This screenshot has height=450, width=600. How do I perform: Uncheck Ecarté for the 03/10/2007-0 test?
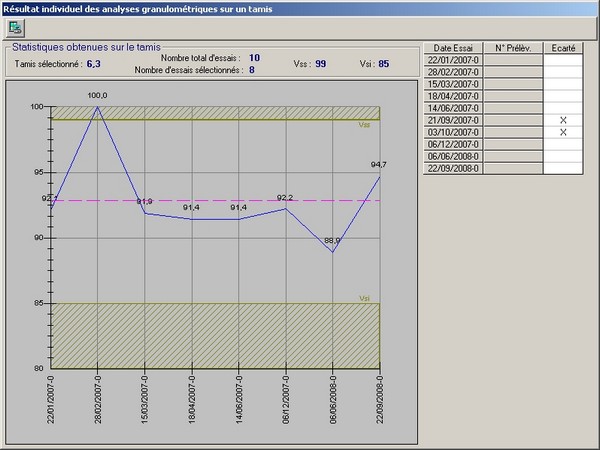562,132
